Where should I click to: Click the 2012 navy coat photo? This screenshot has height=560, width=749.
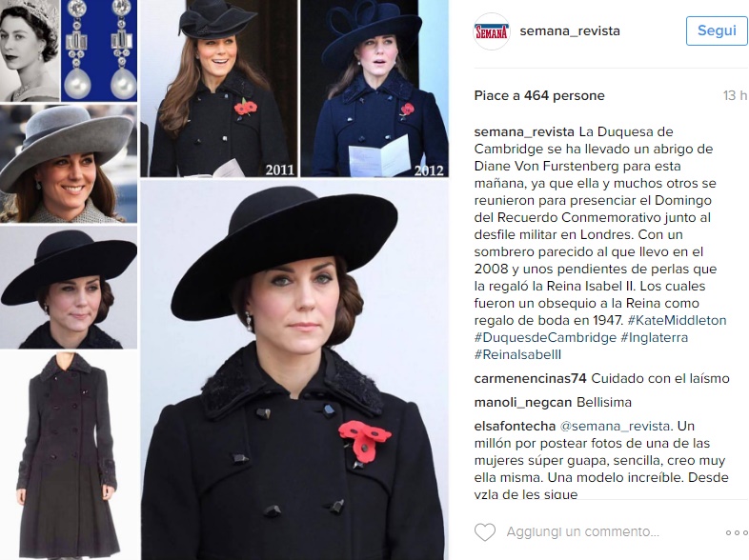click(x=374, y=89)
